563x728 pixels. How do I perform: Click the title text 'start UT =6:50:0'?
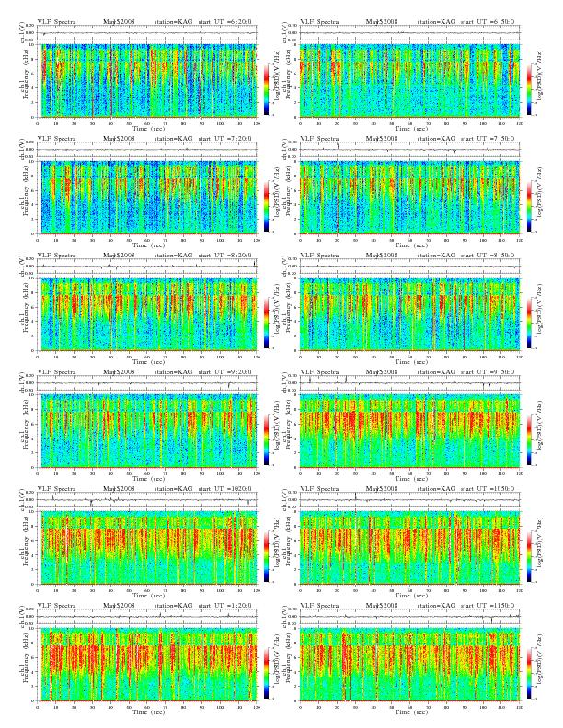(x=488, y=21)
